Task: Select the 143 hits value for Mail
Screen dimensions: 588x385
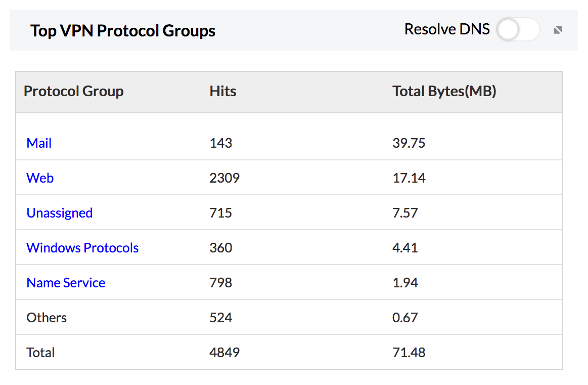Action: pos(220,143)
